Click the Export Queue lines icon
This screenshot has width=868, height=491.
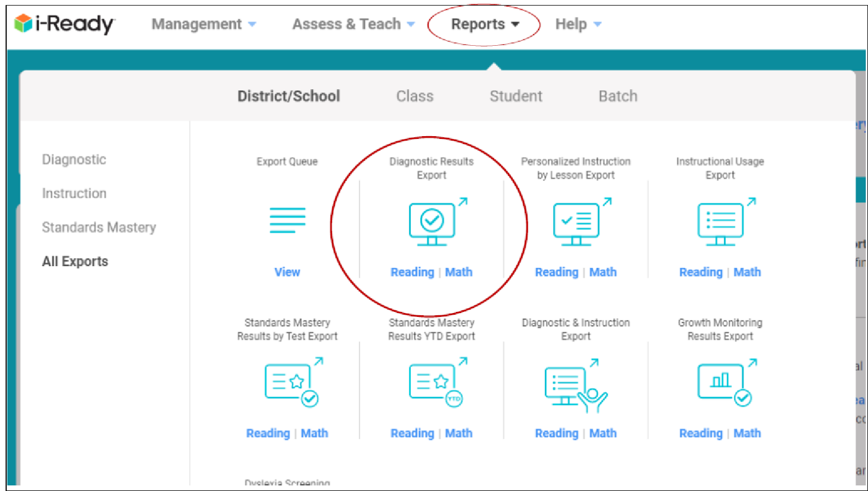[287, 220]
